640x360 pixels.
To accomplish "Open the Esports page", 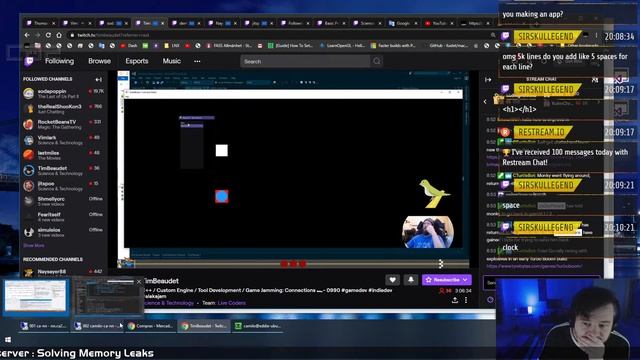I will coord(137,61).
